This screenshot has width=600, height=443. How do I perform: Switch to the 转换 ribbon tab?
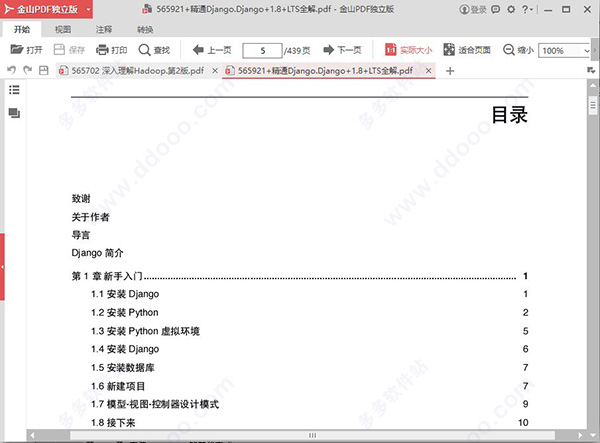[x=145, y=29]
